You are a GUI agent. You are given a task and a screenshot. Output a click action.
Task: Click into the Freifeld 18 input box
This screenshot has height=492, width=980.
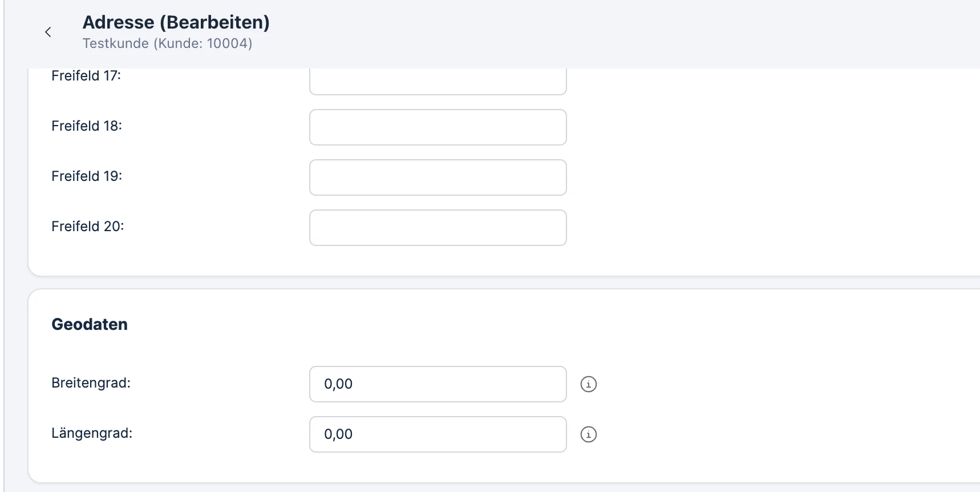438,127
